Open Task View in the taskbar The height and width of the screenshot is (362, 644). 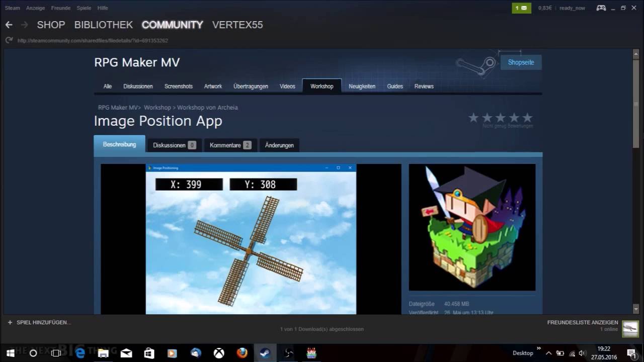point(56,353)
